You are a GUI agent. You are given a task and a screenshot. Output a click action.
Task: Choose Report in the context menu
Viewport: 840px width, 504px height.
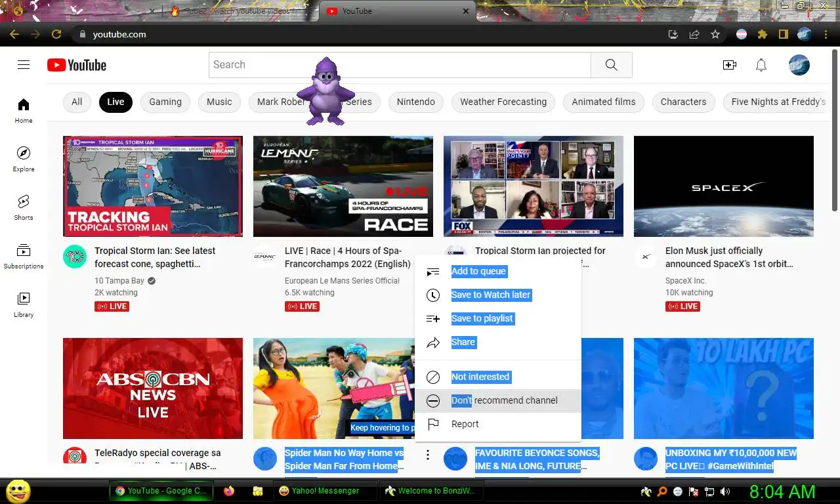498,424
